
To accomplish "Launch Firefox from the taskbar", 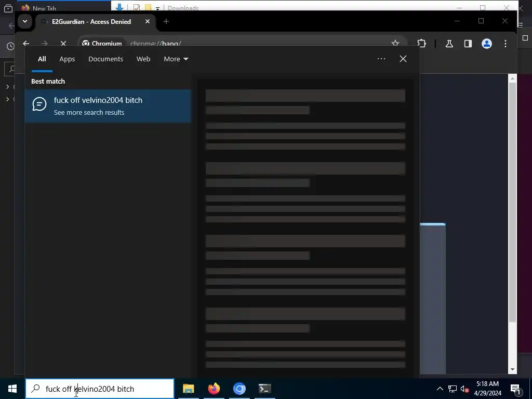I will (x=214, y=389).
